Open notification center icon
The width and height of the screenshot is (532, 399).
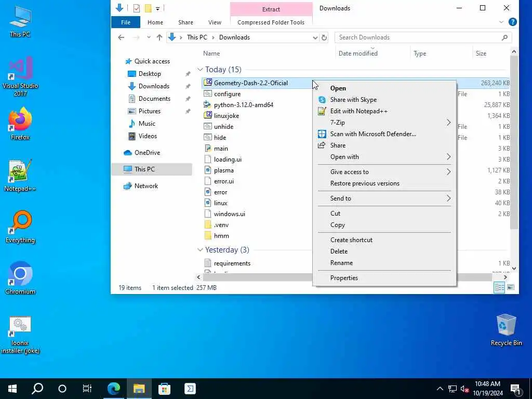tap(515, 389)
